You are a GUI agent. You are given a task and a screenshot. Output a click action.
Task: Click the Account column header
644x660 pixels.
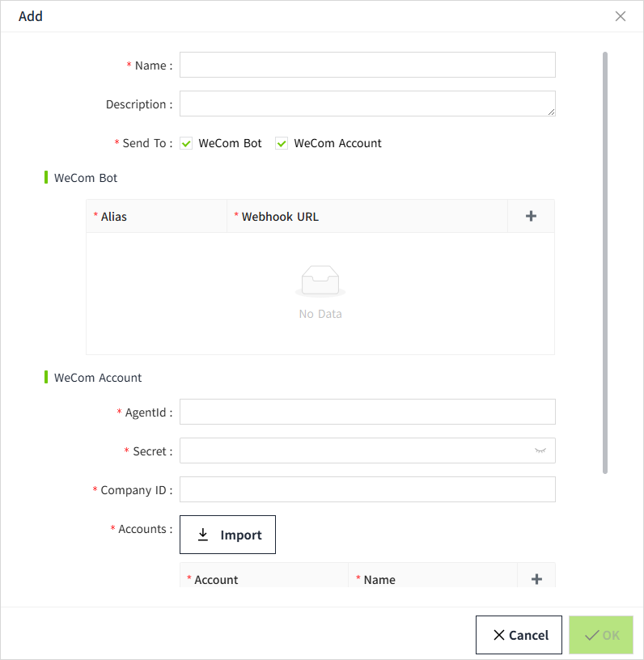(217, 579)
